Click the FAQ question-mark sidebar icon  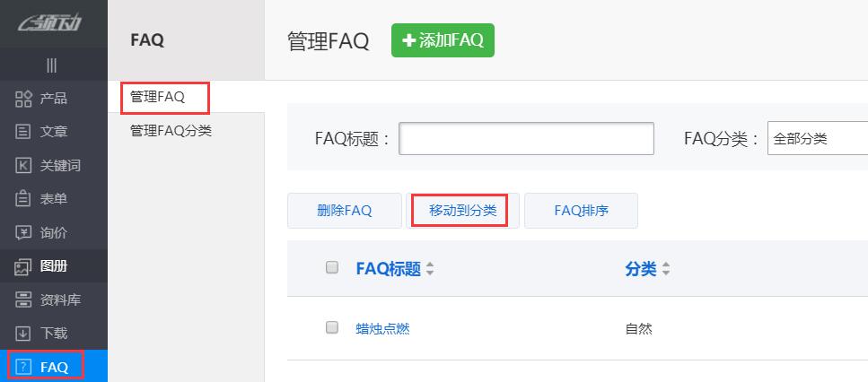point(24,367)
